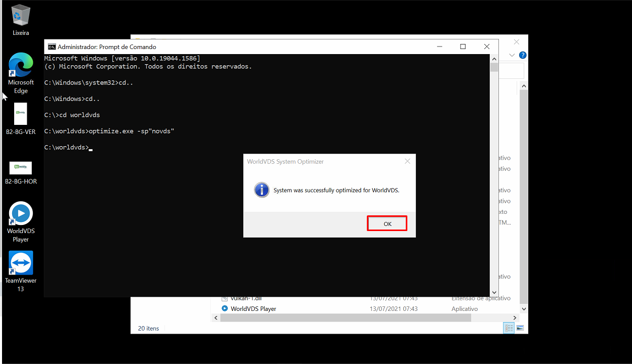The height and width of the screenshot is (364, 632).
Task: Click Explorer file list scroll down arrow
Action: 524,308
